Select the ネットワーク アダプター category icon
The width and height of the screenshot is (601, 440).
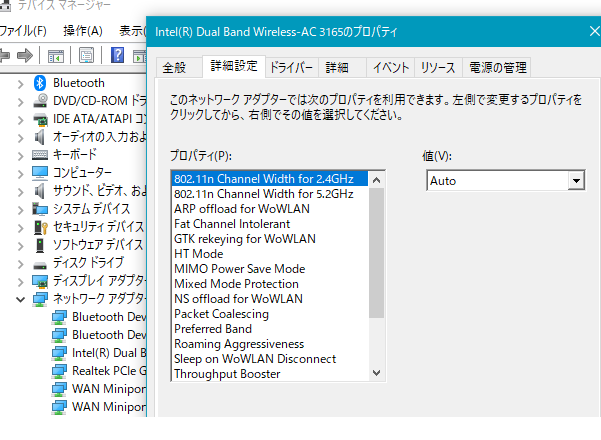point(40,299)
